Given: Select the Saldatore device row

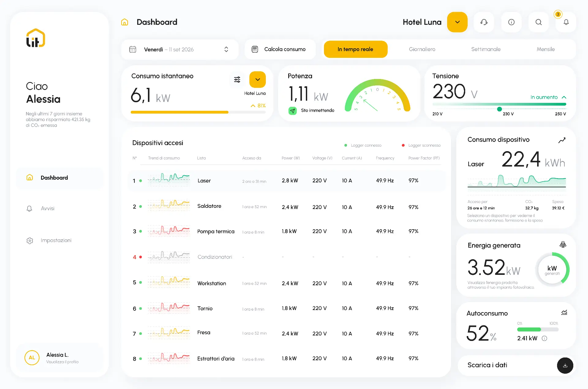Looking at the screenshot, I should click(287, 207).
